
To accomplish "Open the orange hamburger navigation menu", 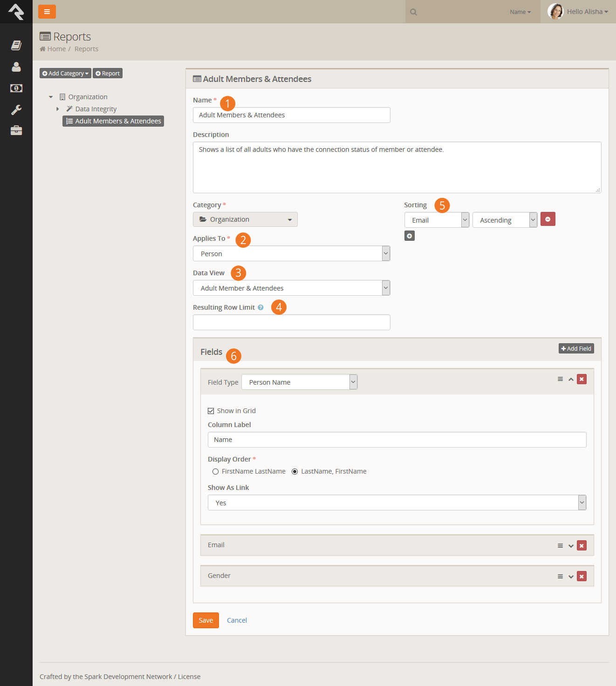I will pyautogui.click(x=47, y=12).
